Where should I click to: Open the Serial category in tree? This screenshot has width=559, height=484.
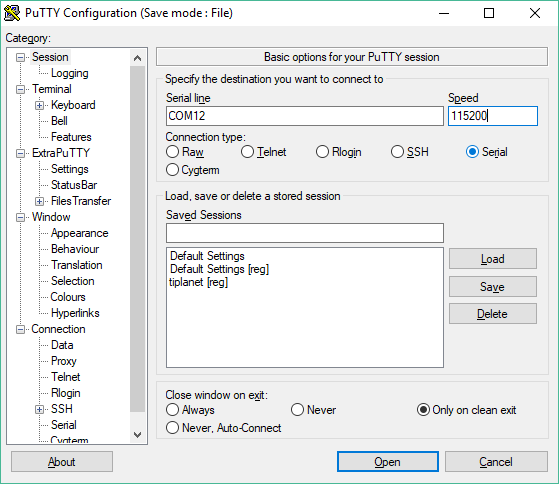pos(64,425)
